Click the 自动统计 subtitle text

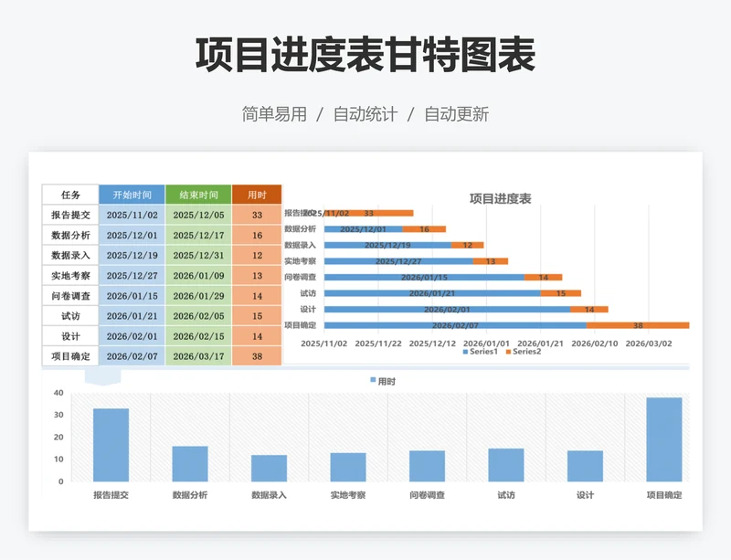[x=365, y=114]
